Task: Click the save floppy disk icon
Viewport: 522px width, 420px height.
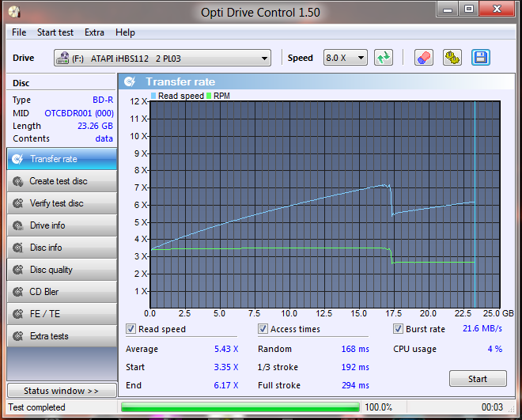Action: click(481, 58)
